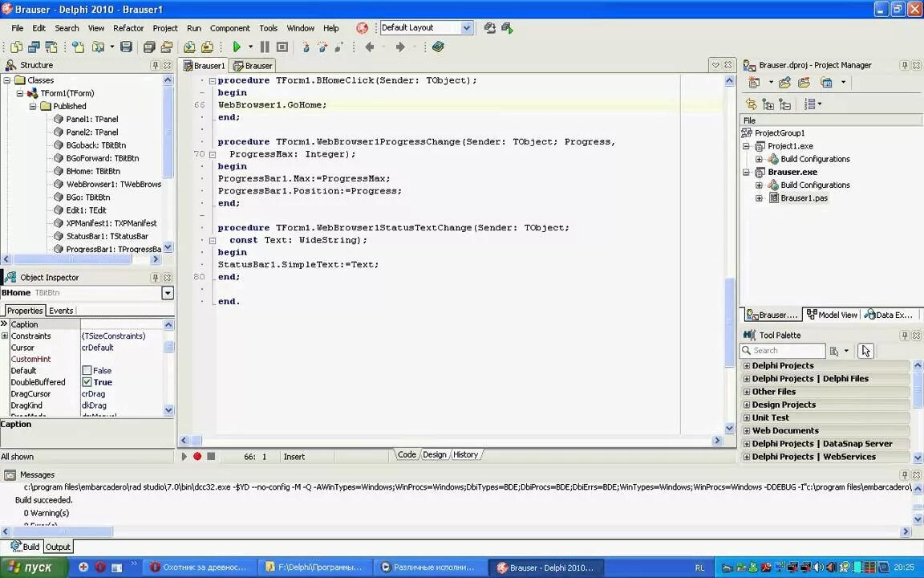Open the Run button dropdown arrow
Screen dimensions: 924x578
pos(250,47)
